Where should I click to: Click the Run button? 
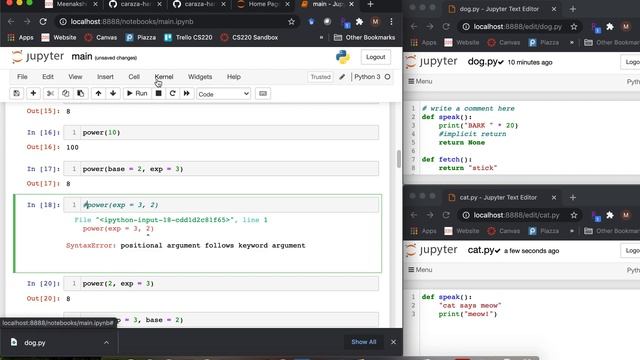click(x=137, y=93)
